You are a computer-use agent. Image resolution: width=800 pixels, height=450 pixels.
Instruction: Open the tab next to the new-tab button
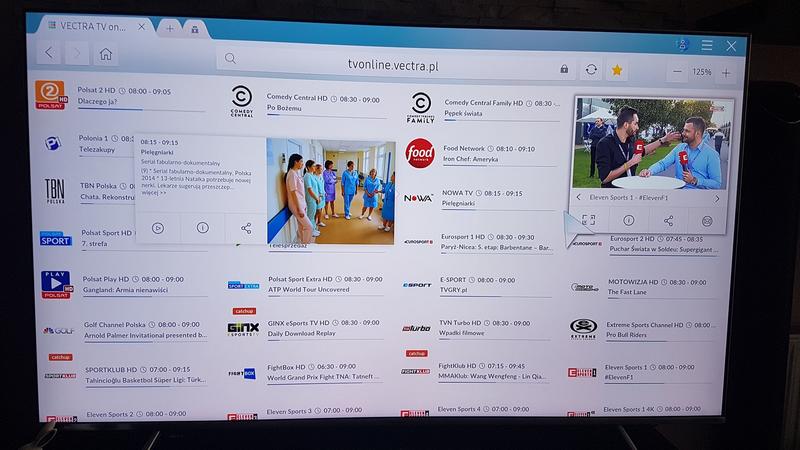tap(195, 30)
